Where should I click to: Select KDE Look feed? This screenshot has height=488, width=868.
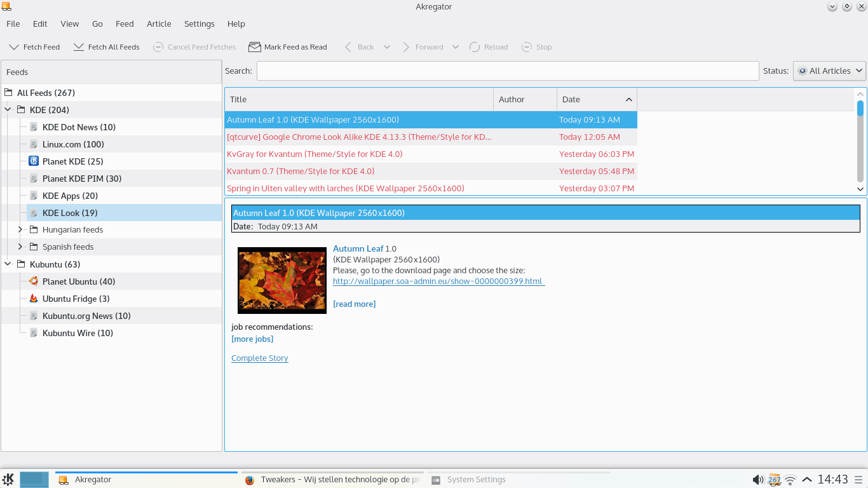coord(70,213)
